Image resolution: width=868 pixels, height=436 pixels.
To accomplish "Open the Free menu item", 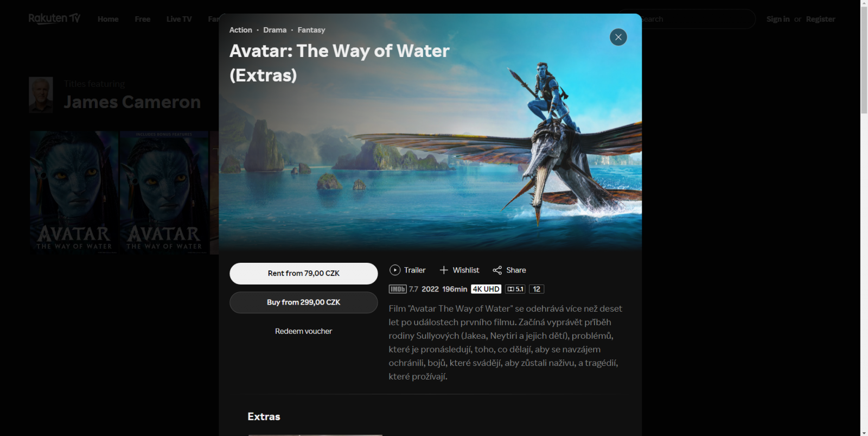I will (143, 19).
